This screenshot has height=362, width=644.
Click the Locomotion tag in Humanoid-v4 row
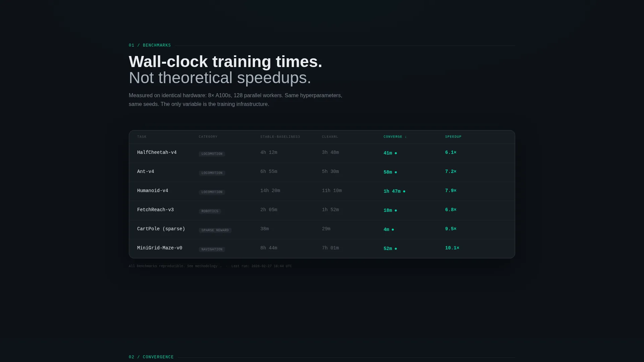[212, 192]
